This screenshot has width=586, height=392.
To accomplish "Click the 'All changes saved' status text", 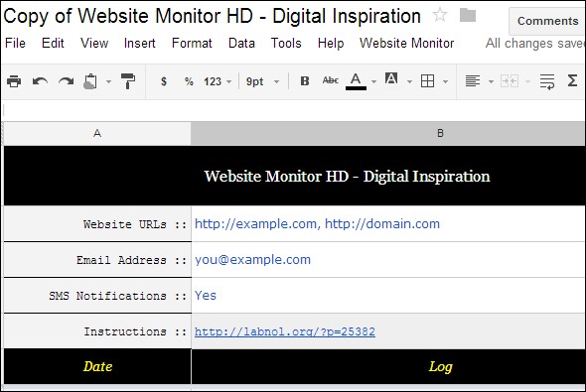I will pos(535,44).
